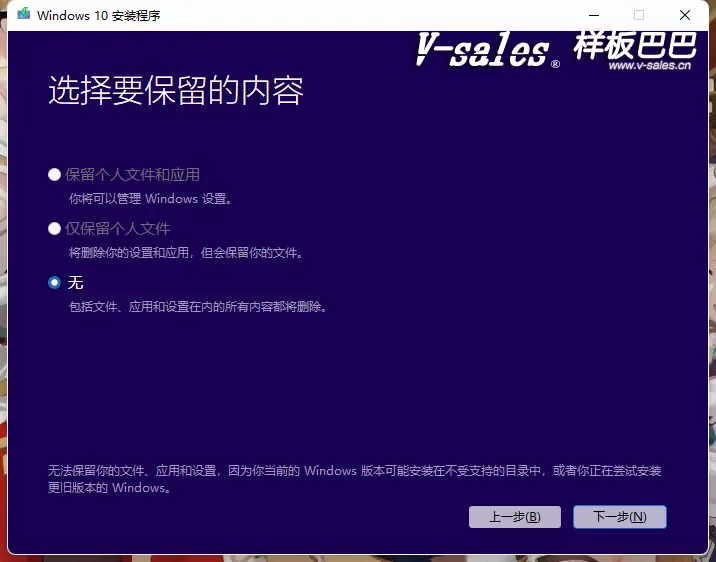Viewport: 716px width, 562px height.
Task: Select the '无' radio button
Action: (x=54, y=283)
